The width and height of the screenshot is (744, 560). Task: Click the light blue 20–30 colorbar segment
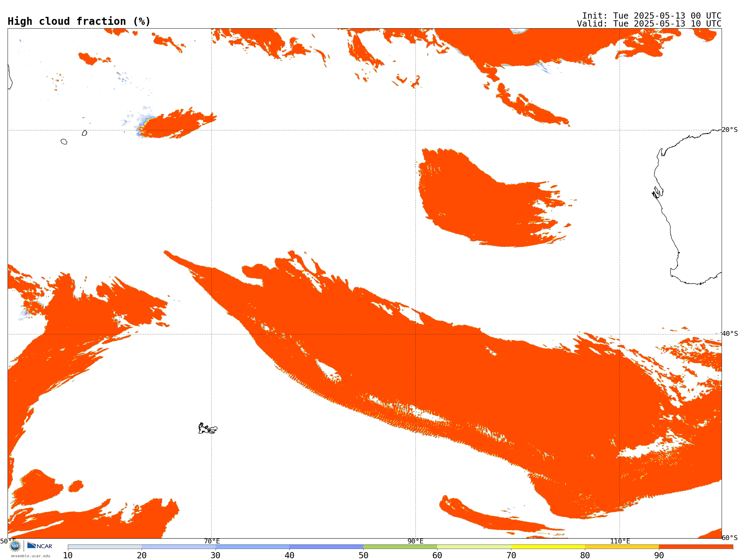coord(178,547)
